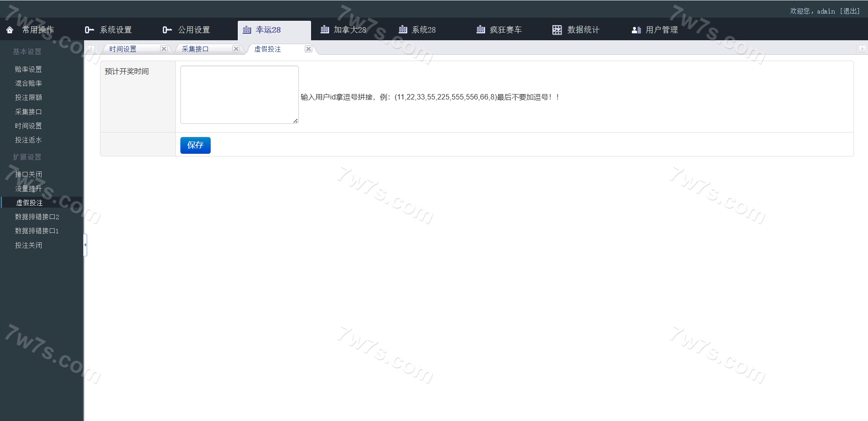Close the 虚假投注 tab

click(x=308, y=49)
